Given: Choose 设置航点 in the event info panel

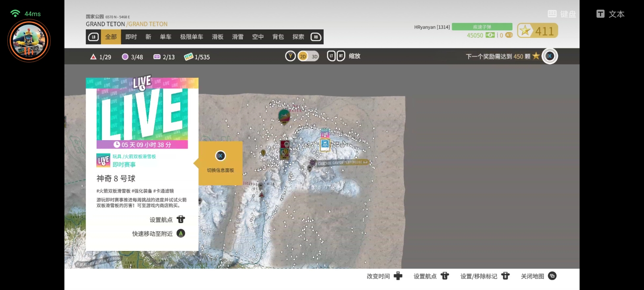Looking at the screenshot, I should 167,220.
